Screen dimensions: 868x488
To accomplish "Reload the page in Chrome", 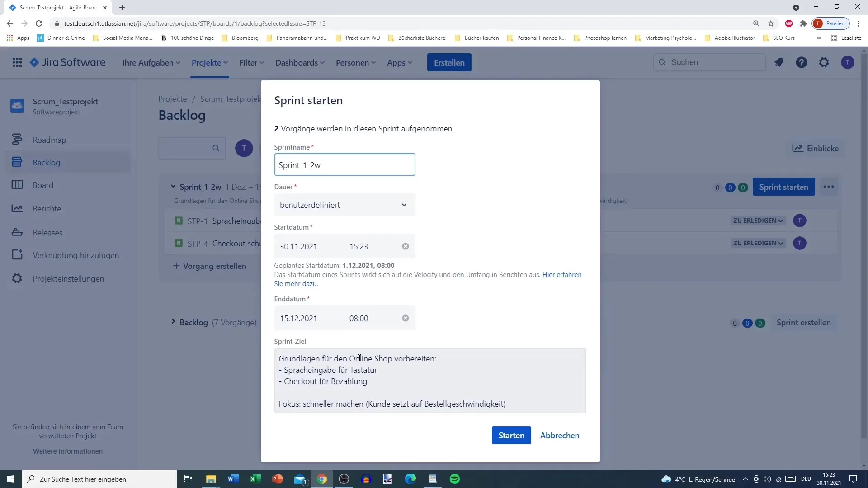I will click(39, 23).
